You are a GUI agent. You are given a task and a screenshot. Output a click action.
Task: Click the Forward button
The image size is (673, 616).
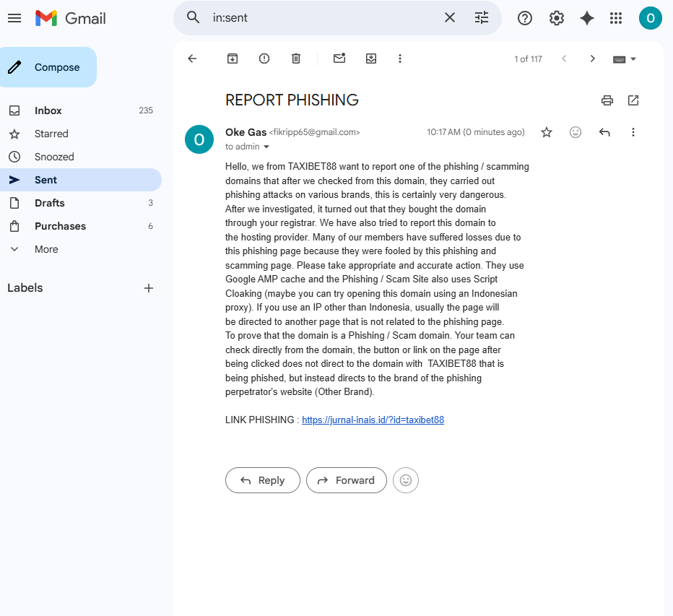pos(347,480)
